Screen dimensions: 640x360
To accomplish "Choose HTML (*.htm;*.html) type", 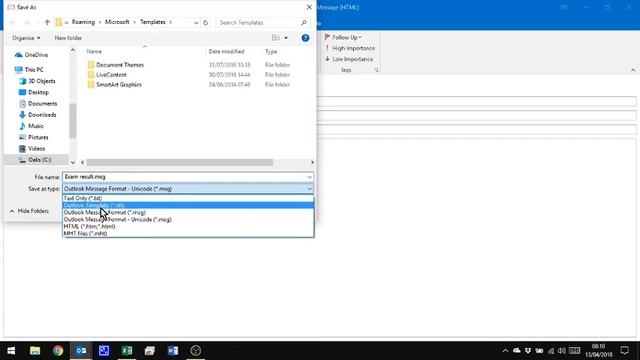I will [x=188, y=226].
